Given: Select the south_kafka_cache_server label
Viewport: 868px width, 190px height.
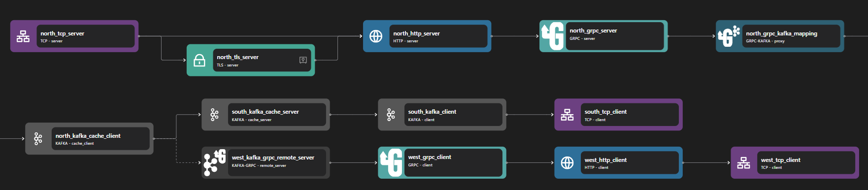Looking at the screenshot, I should coord(265,112).
